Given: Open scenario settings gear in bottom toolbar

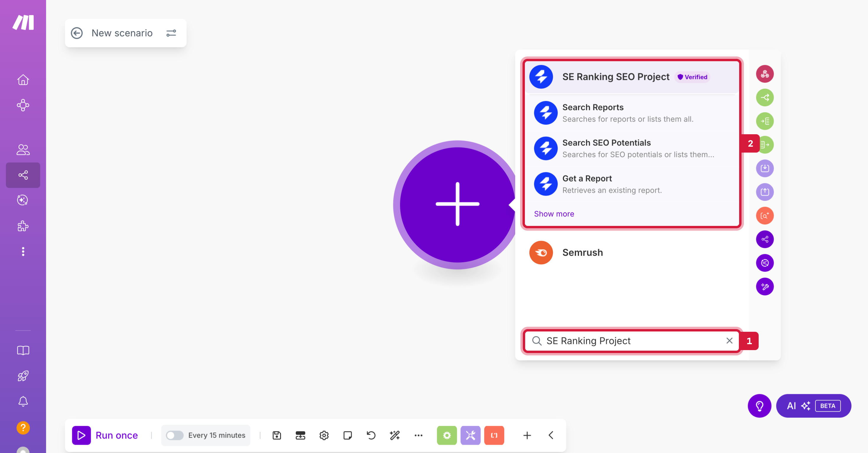Looking at the screenshot, I should [324, 435].
